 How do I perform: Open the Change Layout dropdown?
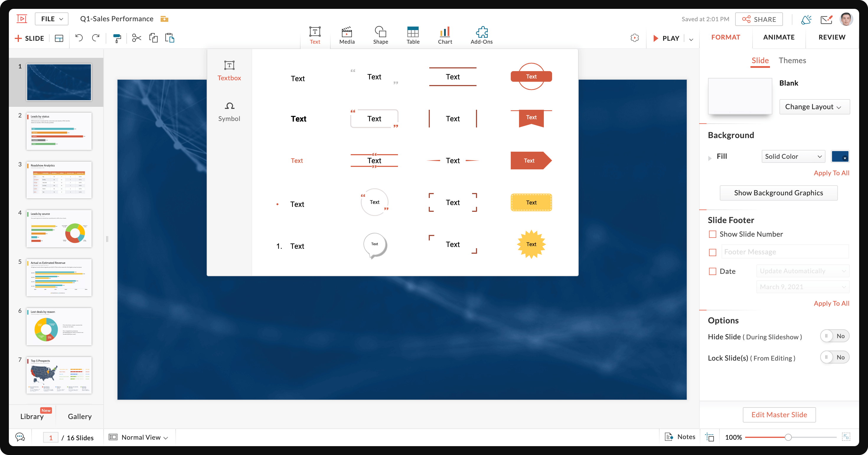click(815, 107)
